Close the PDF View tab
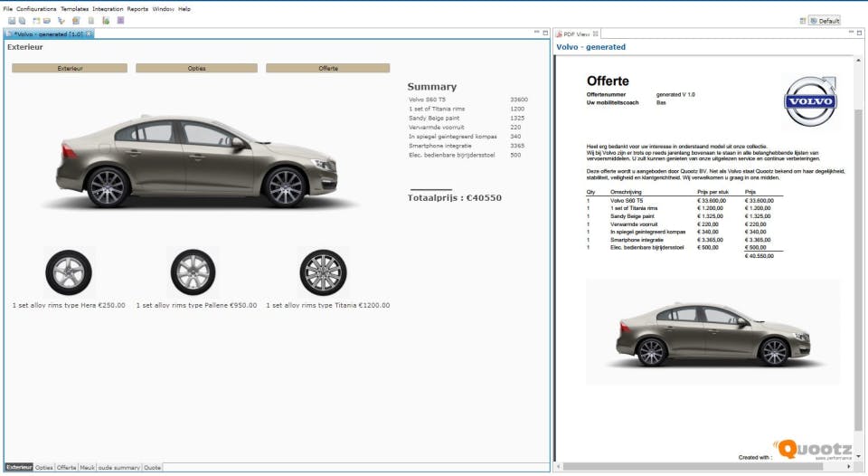This screenshot has height=476, width=868. [596, 33]
